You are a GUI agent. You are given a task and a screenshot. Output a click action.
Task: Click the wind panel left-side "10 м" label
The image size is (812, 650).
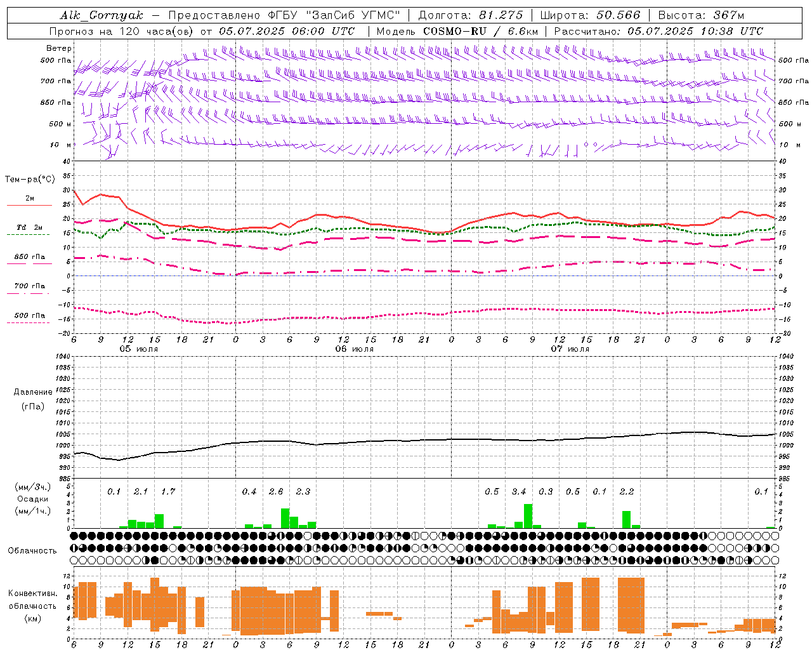(60, 145)
